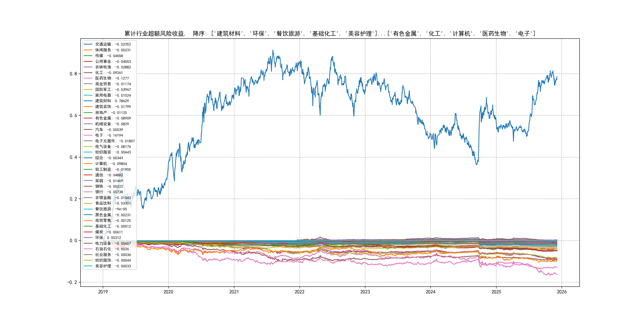Click the 有色金属 red legend swatch
644x322 pixels.
pos(88,118)
